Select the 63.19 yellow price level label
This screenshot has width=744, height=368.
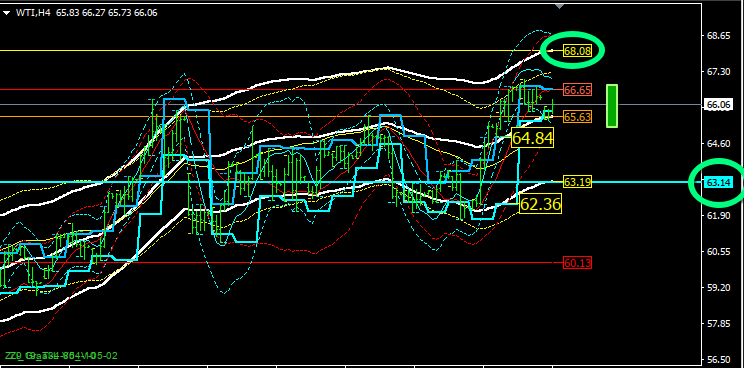577,181
